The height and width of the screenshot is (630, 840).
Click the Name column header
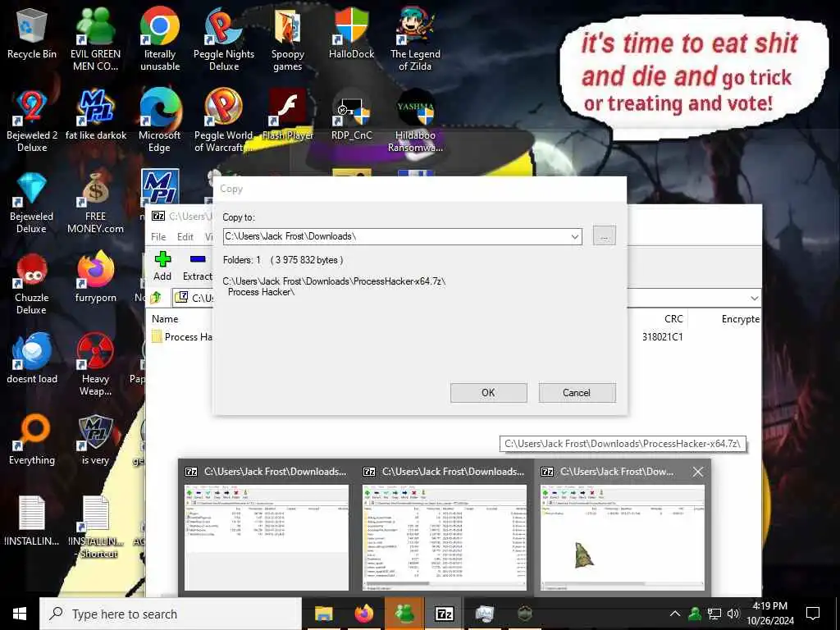click(165, 319)
